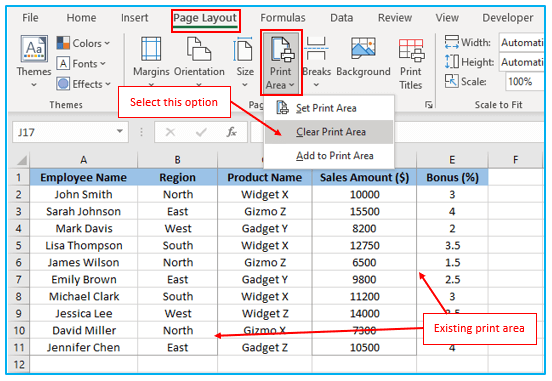Open the Height scale dropdown
The image size is (552, 381).
522,62
